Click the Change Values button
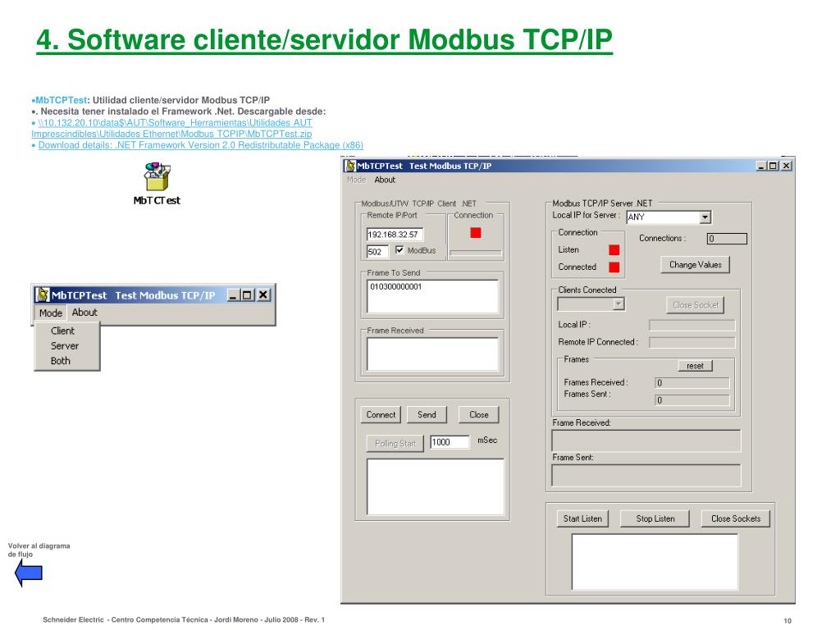Screen dimensions: 840x630 coord(696,265)
